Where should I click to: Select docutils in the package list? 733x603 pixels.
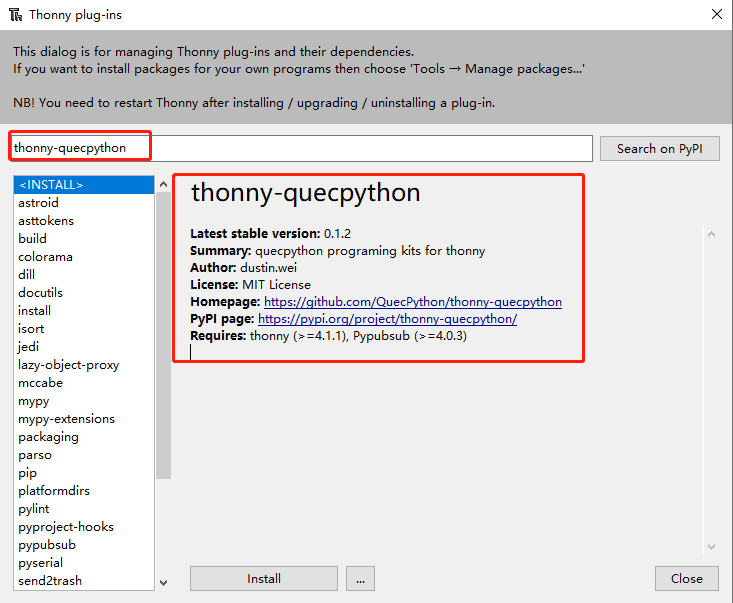pyautogui.click(x=84, y=293)
